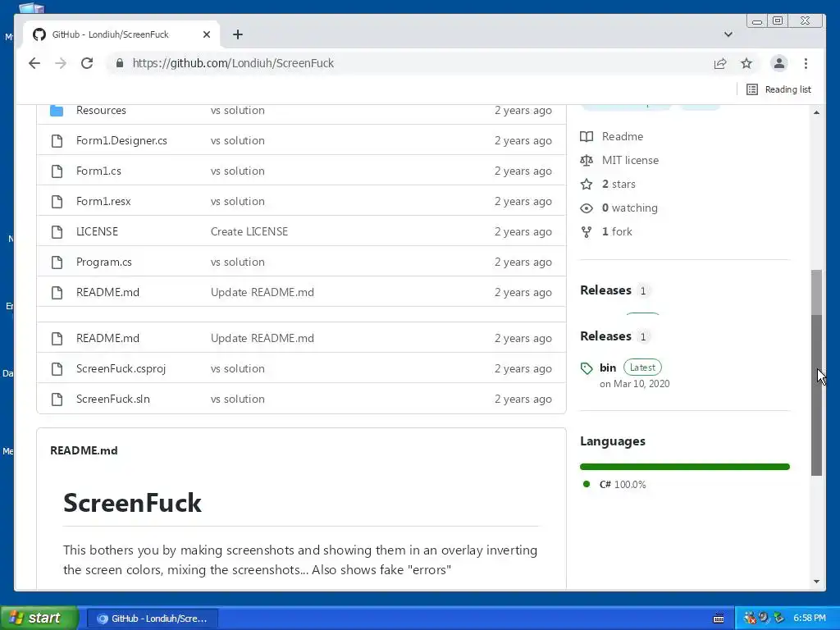Image resolution: width=840 pixels, height=630 pixels.
Task: Click the Readme book icon
Action: [x=587, y=137]
